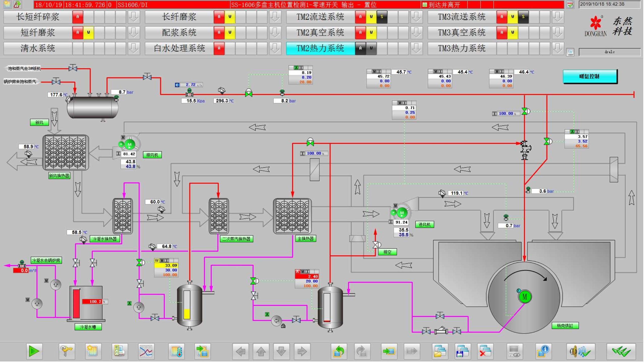Expand the arrow beside 长短纤碎浆 group
The height and width of the screenshot is (363, 644).
tap(133, 17)
